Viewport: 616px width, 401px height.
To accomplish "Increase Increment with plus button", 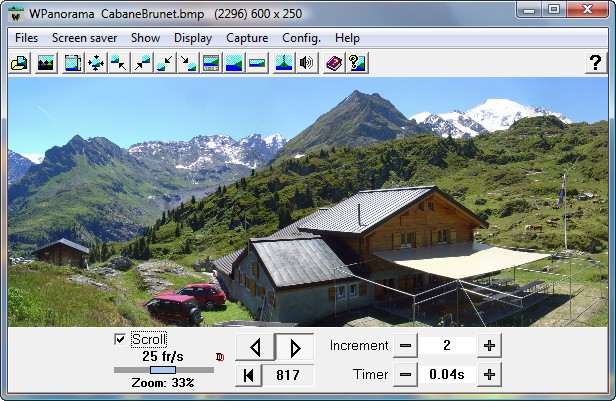I will pyautogui.click(x=489, y=346).
